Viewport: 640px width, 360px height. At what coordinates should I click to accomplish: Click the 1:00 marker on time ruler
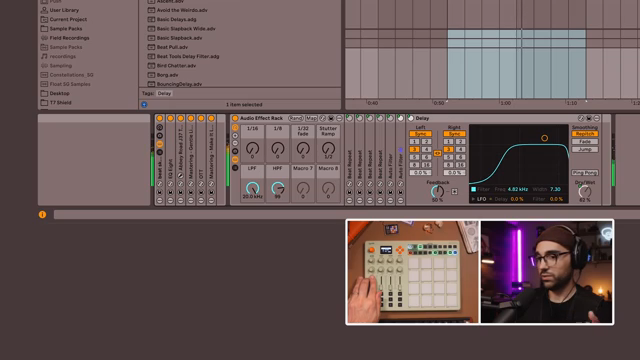point(505,103)
